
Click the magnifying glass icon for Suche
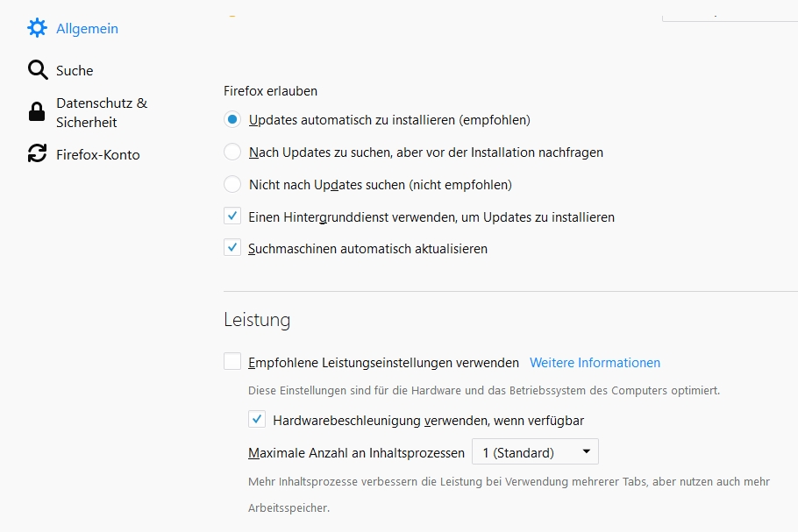[x=37, y=70]
